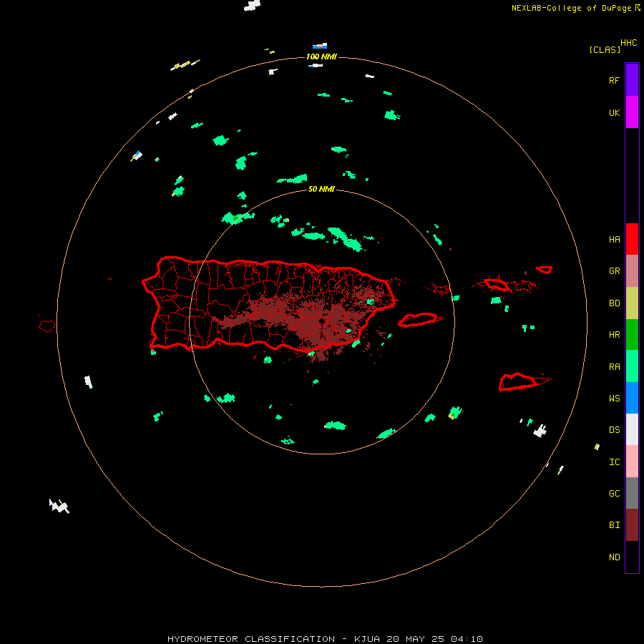This screenshot has width=644, height=644.
Task: Click the ND black legend swatch
Action: coord(632,557)
